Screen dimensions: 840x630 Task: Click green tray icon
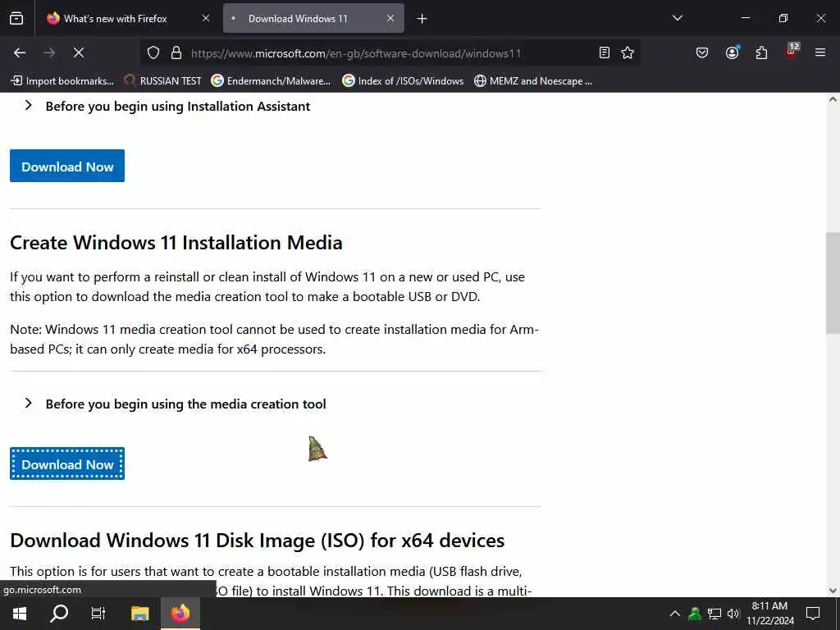695,614
